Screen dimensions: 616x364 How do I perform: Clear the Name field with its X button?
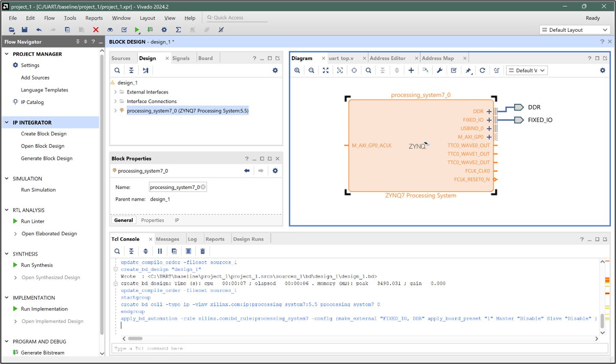203,187
